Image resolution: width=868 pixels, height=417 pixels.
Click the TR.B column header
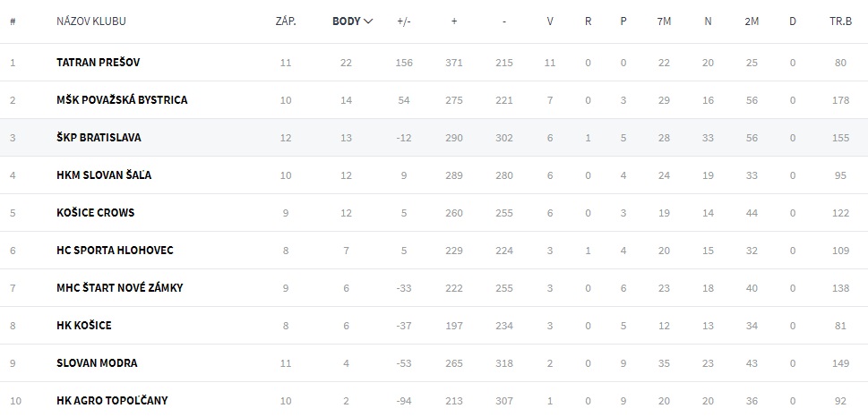click(x=839, y=21)
